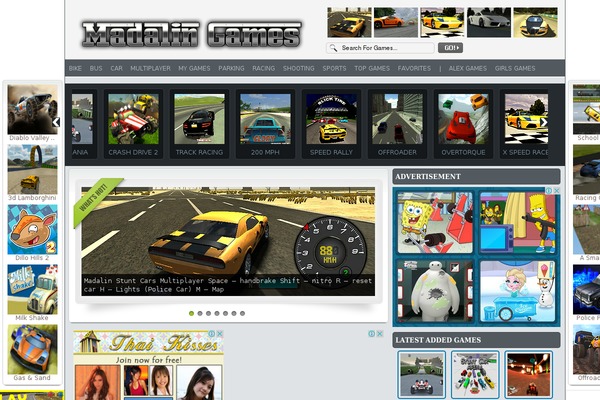Open the MULTIPLAYER category
Image resolution: width=600 pixels, height=400 pixels.
(150, 69)
